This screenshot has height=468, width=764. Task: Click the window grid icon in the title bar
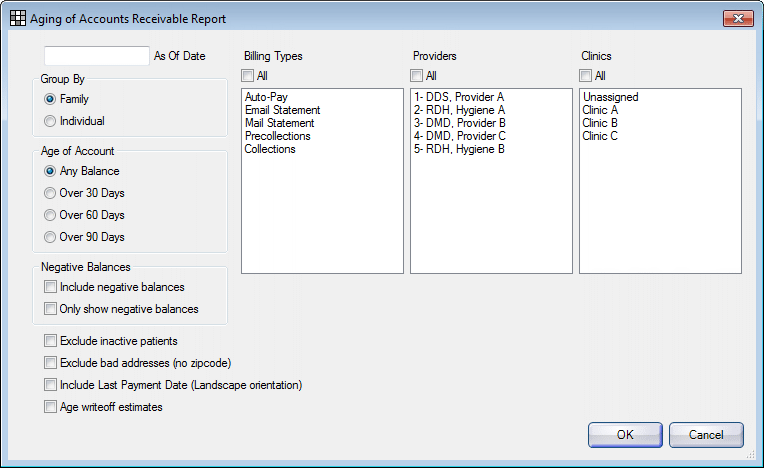pos(18,19)
